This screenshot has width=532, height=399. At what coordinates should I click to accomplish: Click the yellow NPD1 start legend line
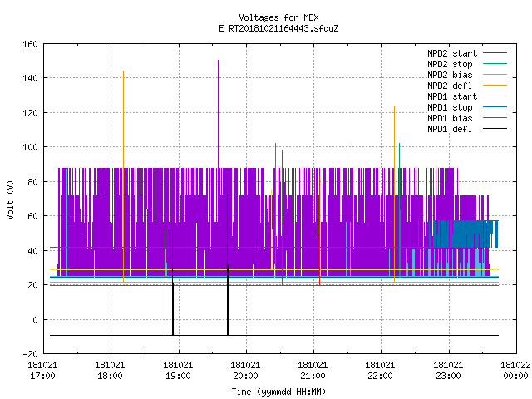pos(495,96)
